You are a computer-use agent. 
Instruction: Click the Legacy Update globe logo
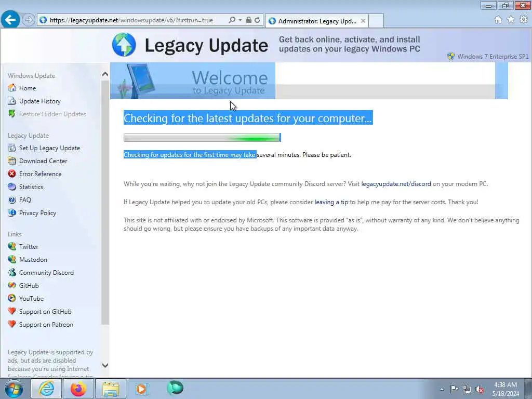[124, 45]
